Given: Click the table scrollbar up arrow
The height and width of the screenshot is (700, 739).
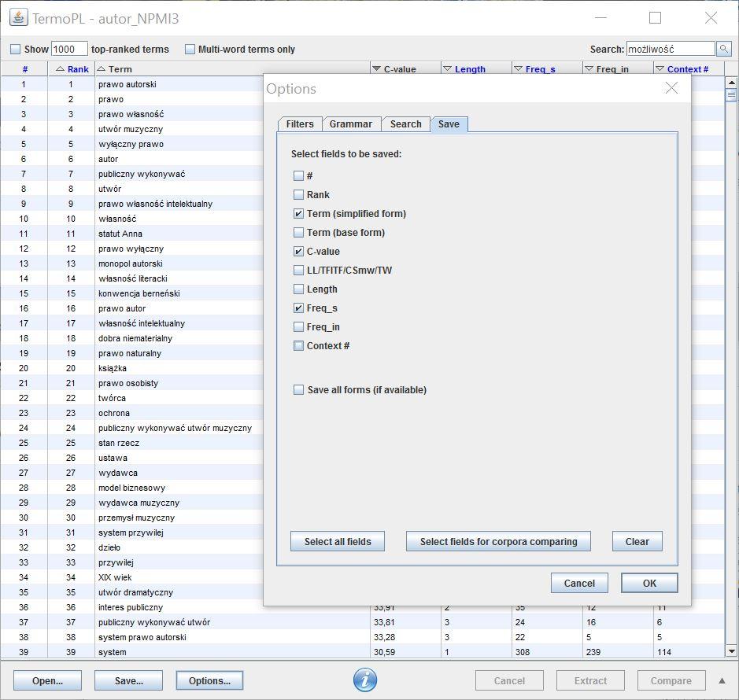Looking at the screenshot, I should (x=731, y=83).
